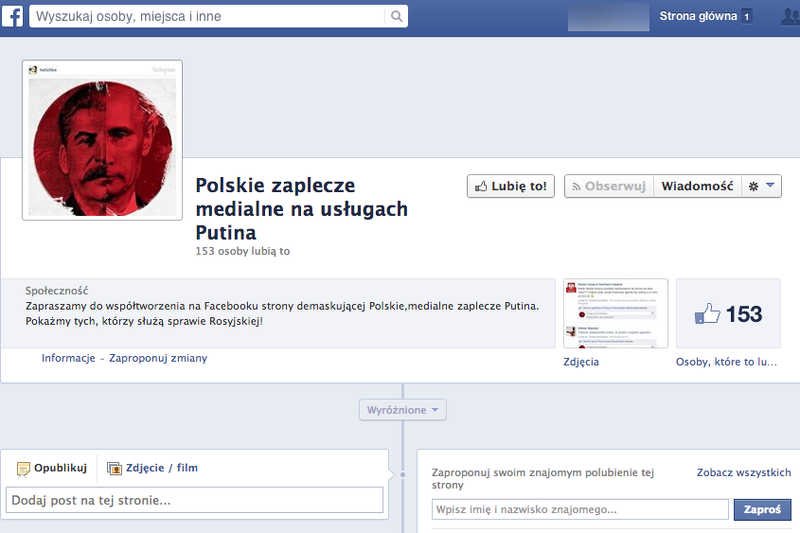This screenshot has height=533, width=800.
Task: Click the Opublikuj note icon
Action: (23, 469)
